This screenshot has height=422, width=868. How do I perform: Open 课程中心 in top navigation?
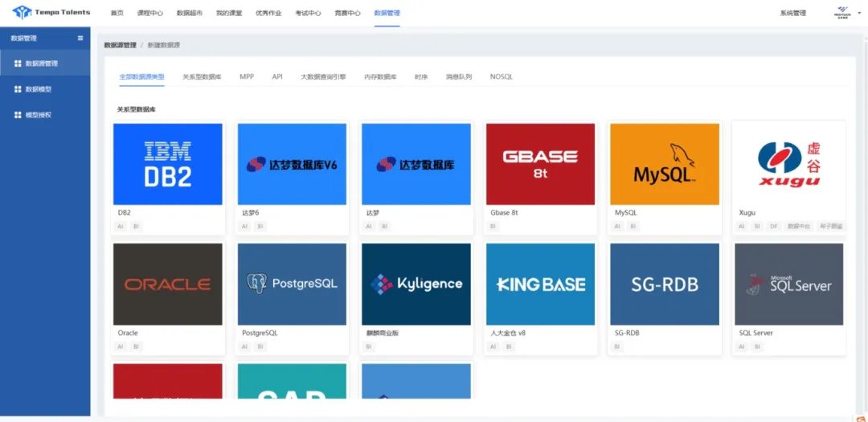(150, 14)
